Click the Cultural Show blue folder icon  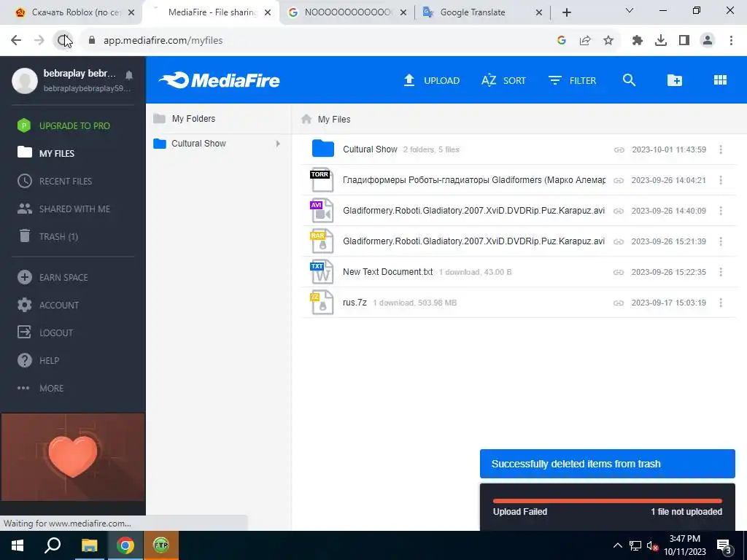click(323, 149)
